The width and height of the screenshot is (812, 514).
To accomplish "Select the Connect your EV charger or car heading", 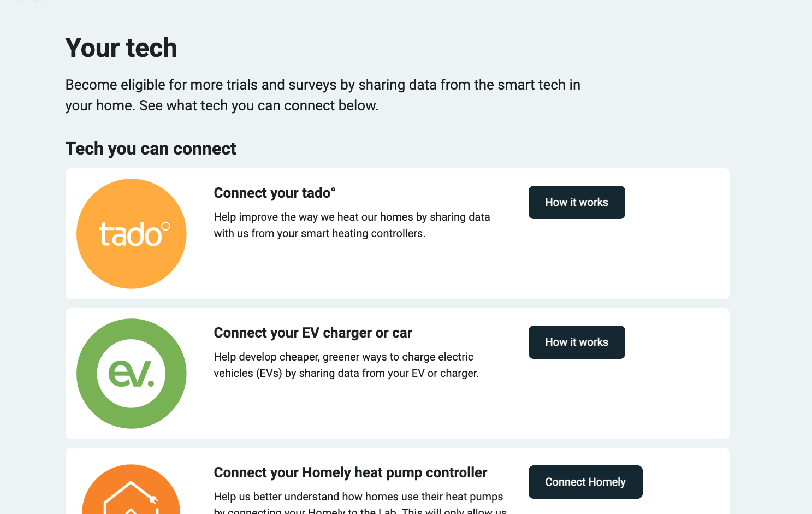I will 312,333.
